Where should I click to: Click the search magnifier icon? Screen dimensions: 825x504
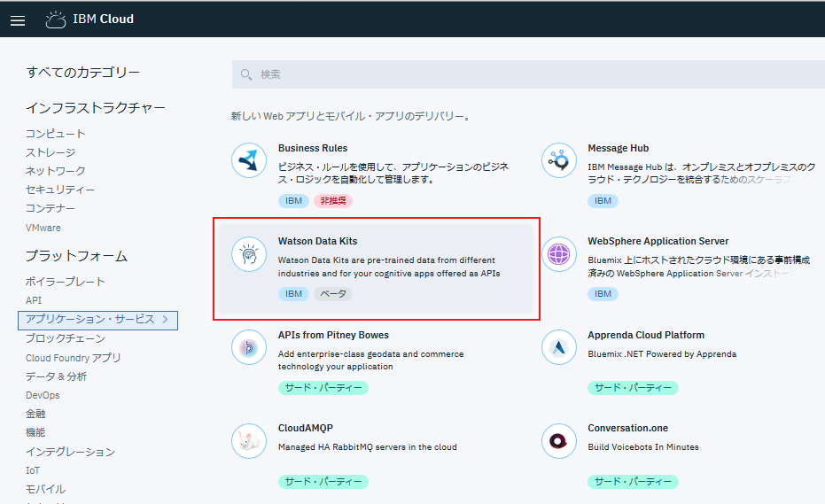point(245,74)
